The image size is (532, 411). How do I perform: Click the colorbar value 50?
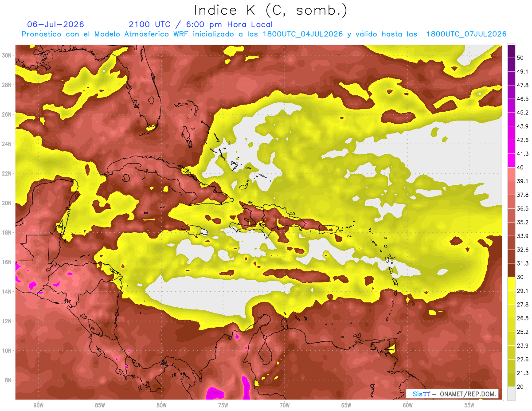[x=520, y=58]
